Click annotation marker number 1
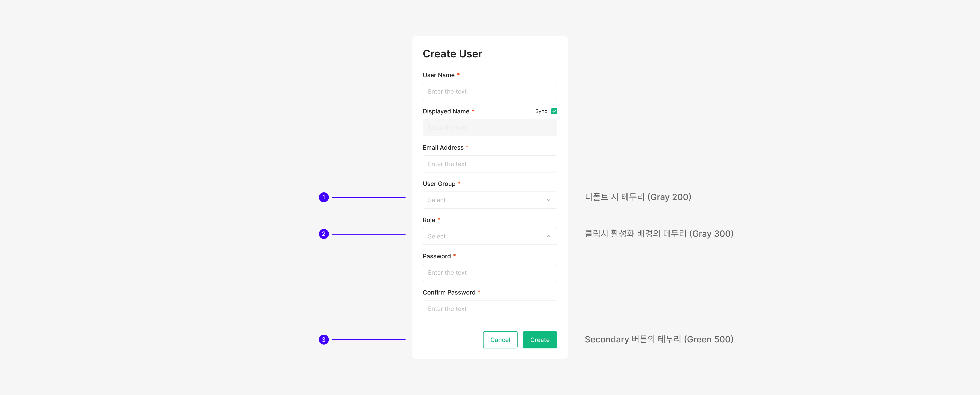Image resolution: width=980 pixels, height=395 pixels. [324, 197]
